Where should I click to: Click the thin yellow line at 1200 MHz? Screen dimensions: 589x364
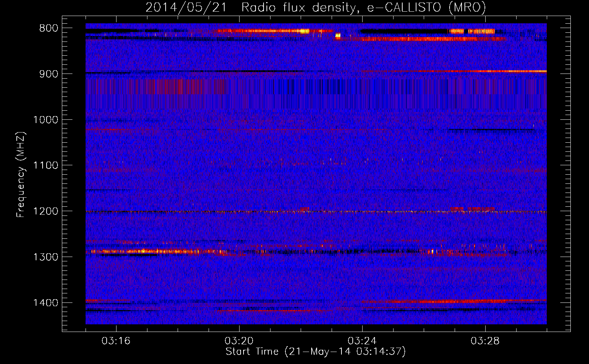click(316, 211)
